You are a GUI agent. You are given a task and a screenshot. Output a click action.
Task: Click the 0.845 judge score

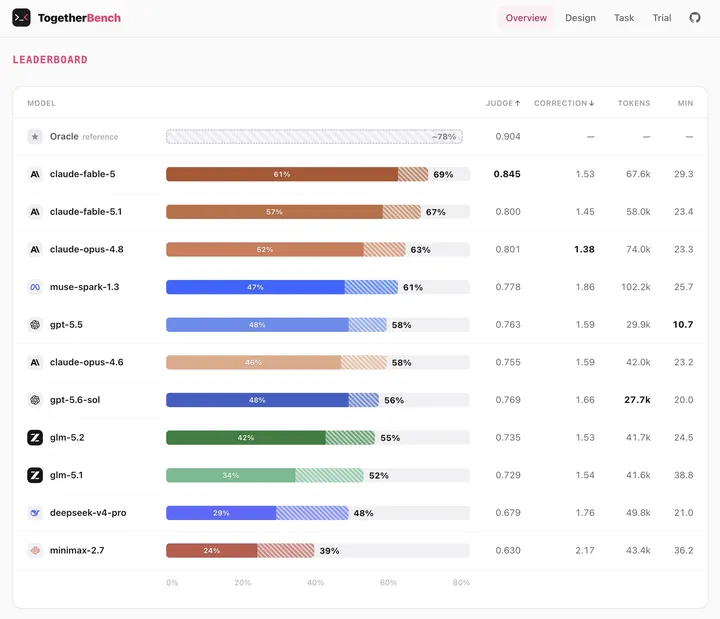tap(507, 174)
